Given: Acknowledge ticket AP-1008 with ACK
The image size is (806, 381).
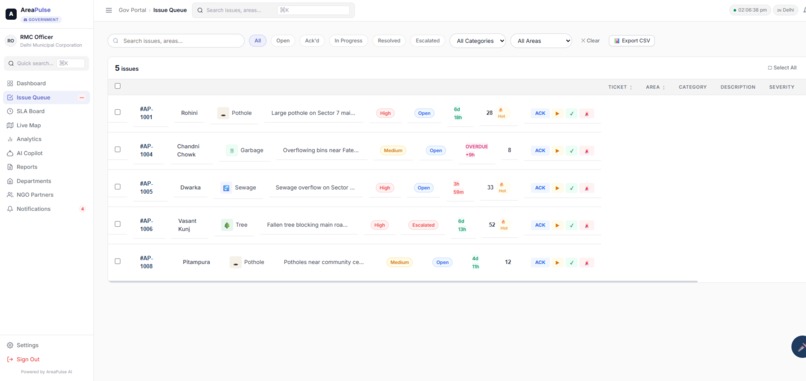Looking at the screenshot, I should point(540,262).
